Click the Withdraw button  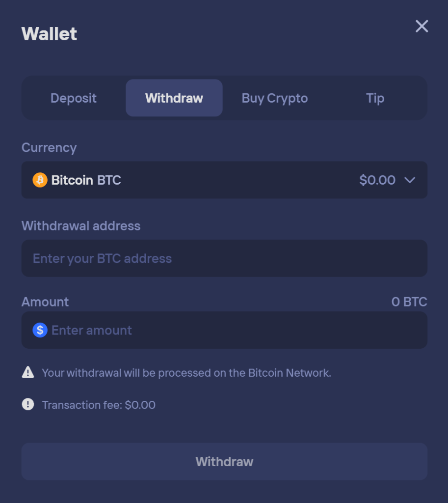(x=224, y=461)
